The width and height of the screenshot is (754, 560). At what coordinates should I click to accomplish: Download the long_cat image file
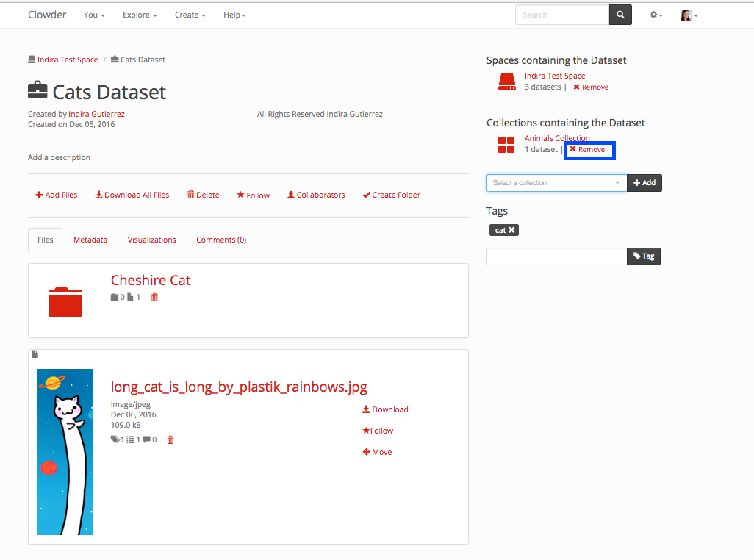385,409
